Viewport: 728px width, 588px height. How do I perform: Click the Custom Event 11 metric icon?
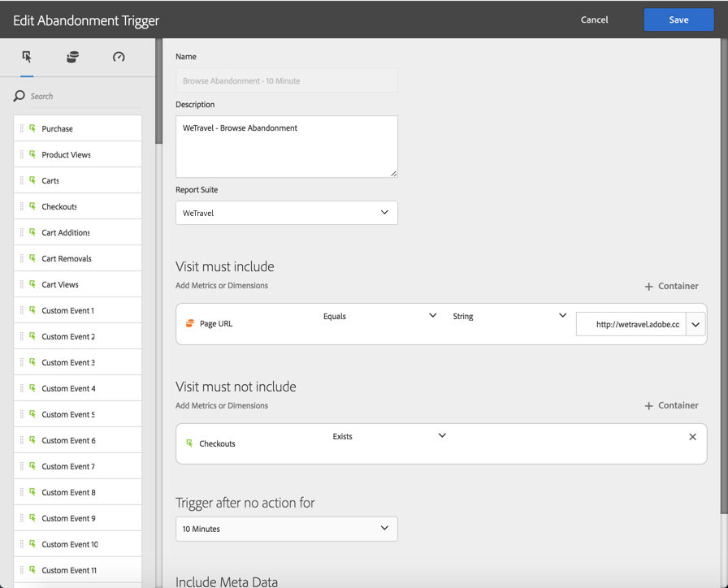tap(32, 570)
